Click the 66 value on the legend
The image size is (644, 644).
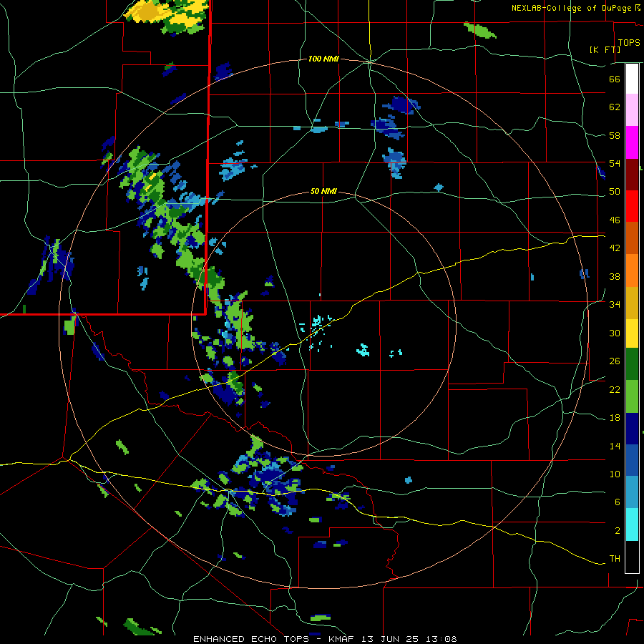(615, 79)
